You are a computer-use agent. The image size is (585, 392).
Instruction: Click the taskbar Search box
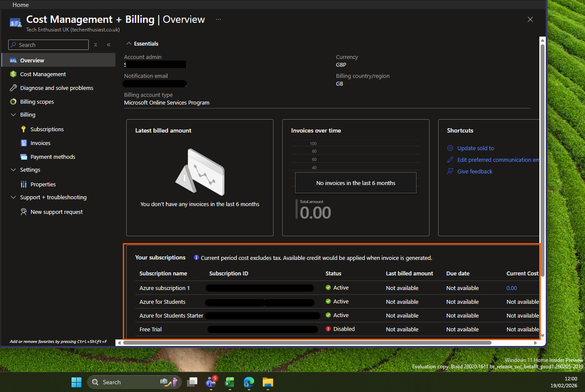pyautogui.click(x=134, y=382)
